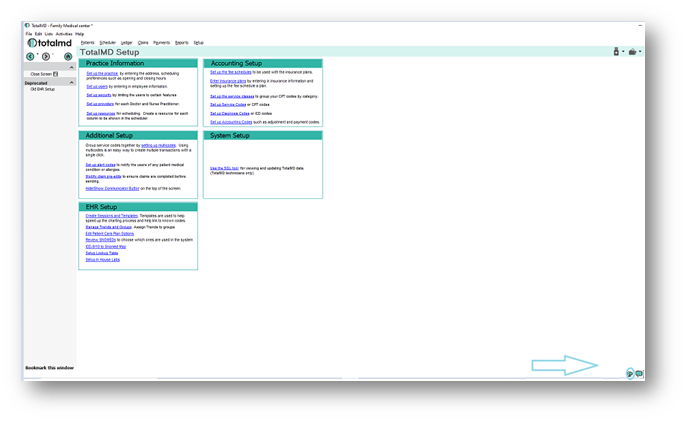687x423 pixels.
Task: Switch to the Reports tab
Action: tap(181, 43)
